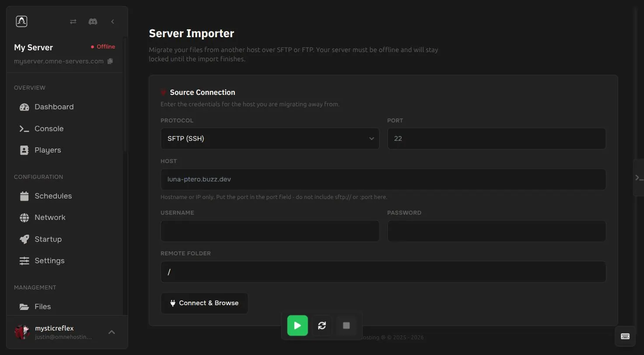Click the Network globe icon
The image size is (644, 355).
pyautogui.click(x=24, y=217)
